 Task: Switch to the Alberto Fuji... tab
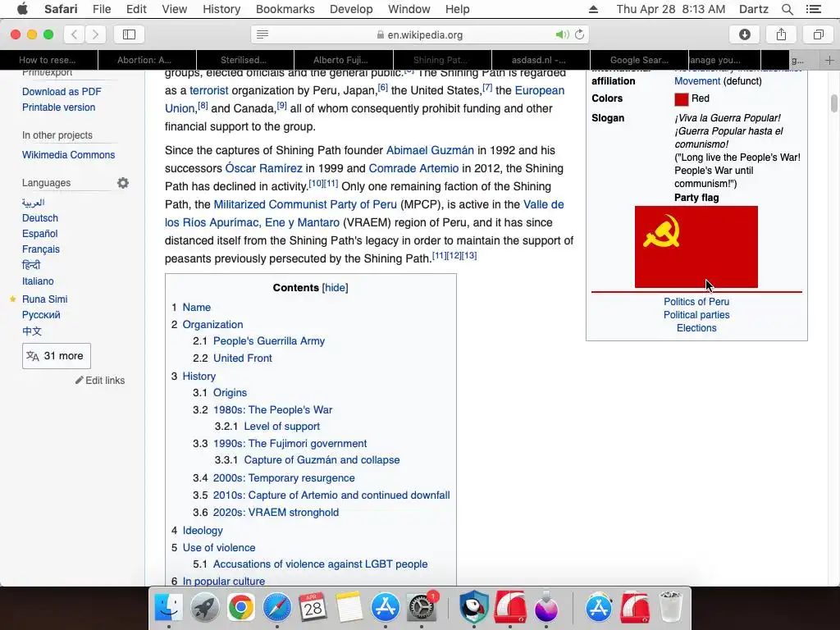click(344, 60)
